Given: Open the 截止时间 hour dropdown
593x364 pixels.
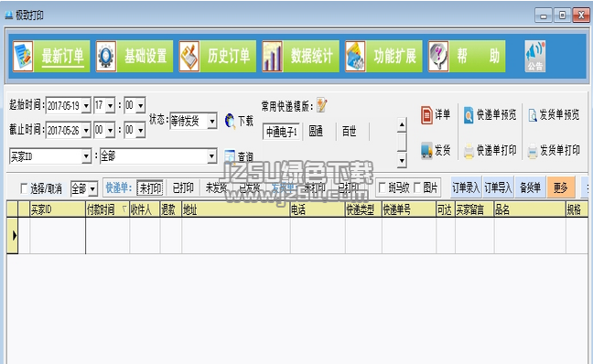Looking at the screenshot, I should click(111, 131).
